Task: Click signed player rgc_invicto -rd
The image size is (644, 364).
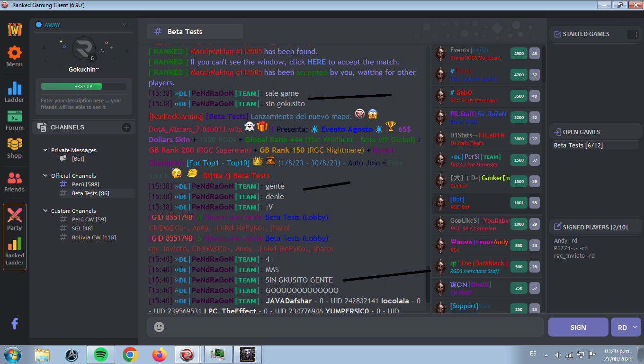Action: click(574, 256)
